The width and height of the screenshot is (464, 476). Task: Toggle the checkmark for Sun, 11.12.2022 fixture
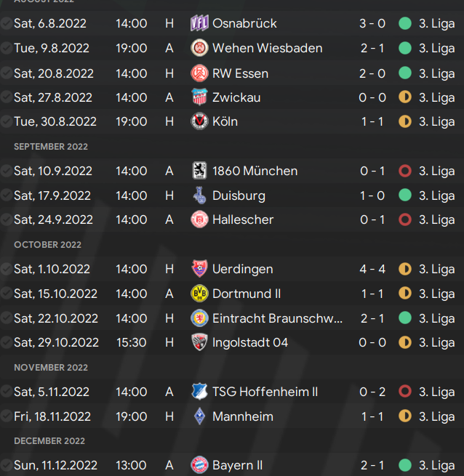tap(6, 465)
